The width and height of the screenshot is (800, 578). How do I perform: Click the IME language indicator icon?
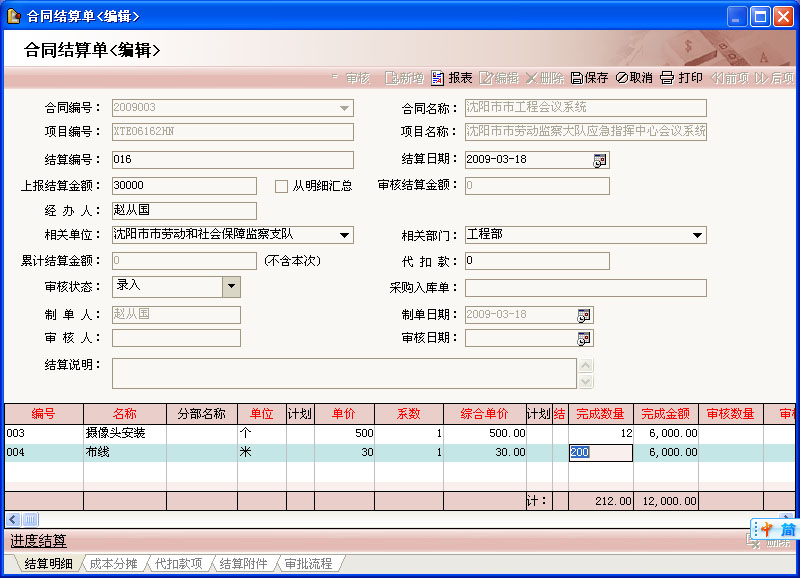pyautogui.click(x=767, y=529)
